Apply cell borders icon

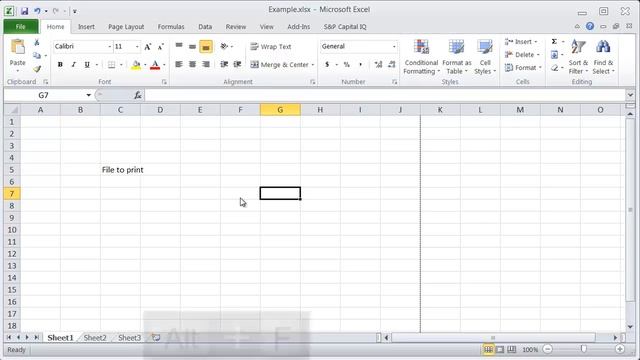[x=111, y=64]
